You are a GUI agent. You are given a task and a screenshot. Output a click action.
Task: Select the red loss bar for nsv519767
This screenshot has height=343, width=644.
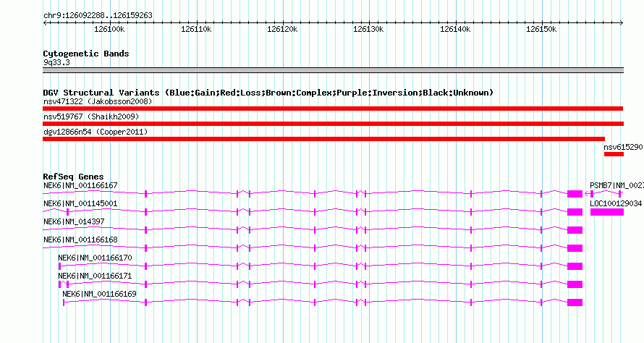(333, 124)
